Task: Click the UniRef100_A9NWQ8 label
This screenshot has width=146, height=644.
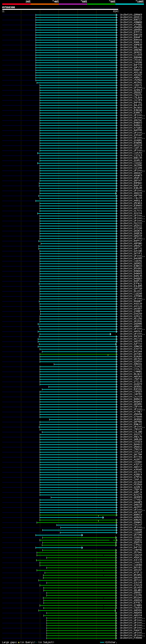Action: click(x=131, y=22)
